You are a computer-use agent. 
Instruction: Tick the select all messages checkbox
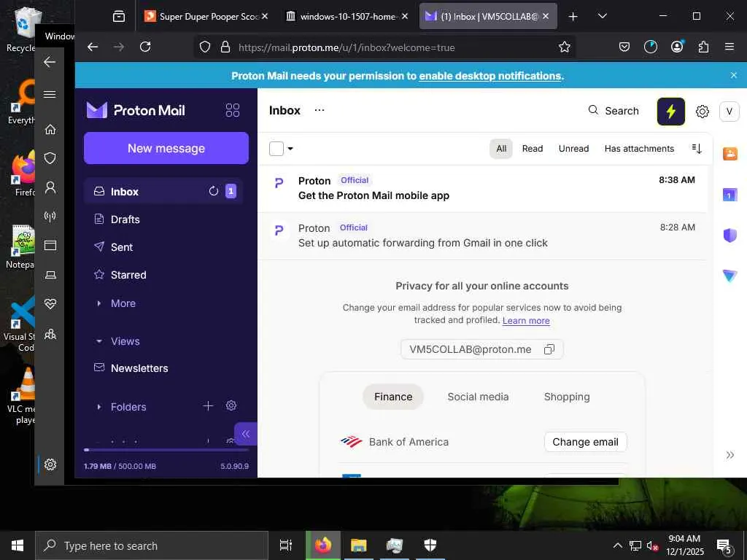click(276, 149)
